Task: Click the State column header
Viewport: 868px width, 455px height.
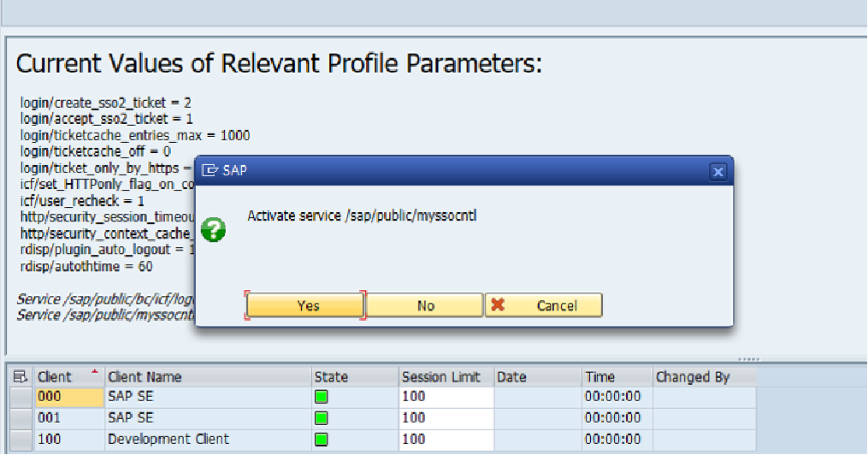Action: coord(355,377)
